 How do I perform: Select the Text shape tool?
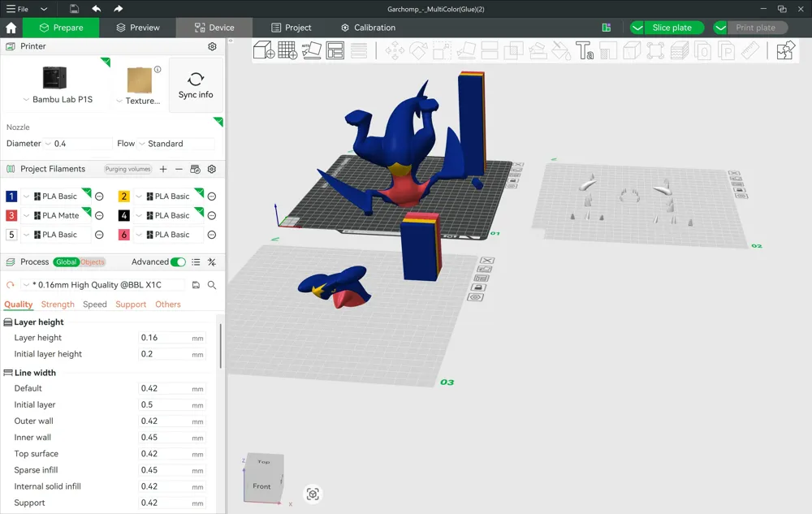point(585,50)
